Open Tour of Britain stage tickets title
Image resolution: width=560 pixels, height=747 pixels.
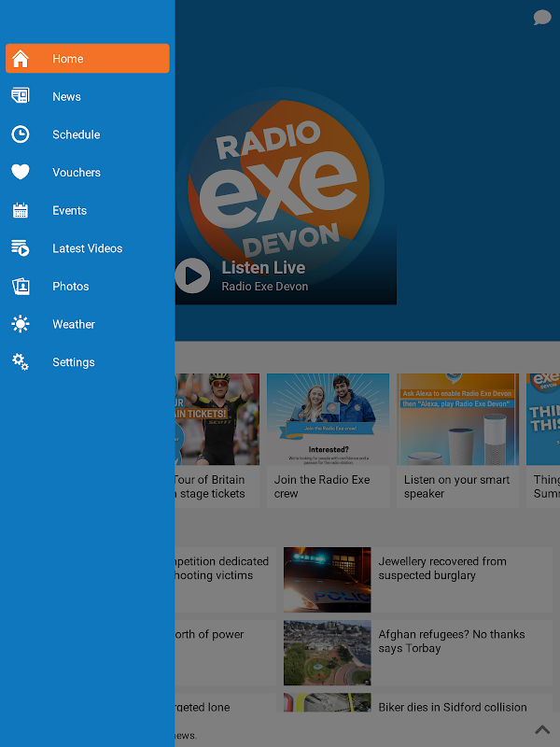210,486
